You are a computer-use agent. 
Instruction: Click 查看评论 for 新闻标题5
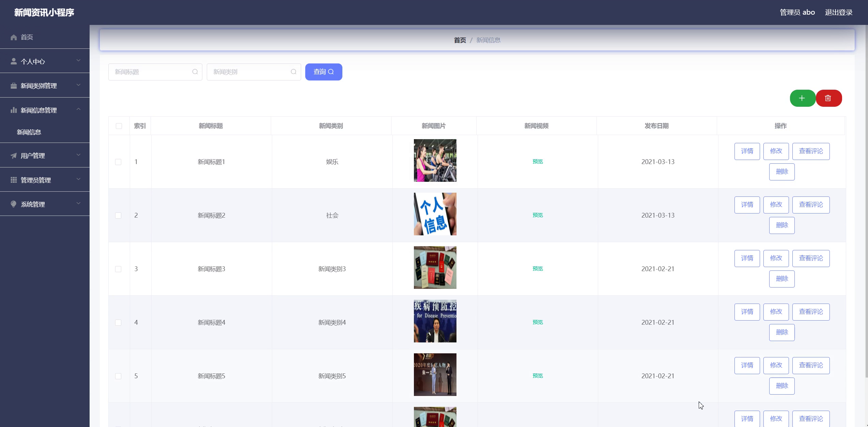(811, 365)
